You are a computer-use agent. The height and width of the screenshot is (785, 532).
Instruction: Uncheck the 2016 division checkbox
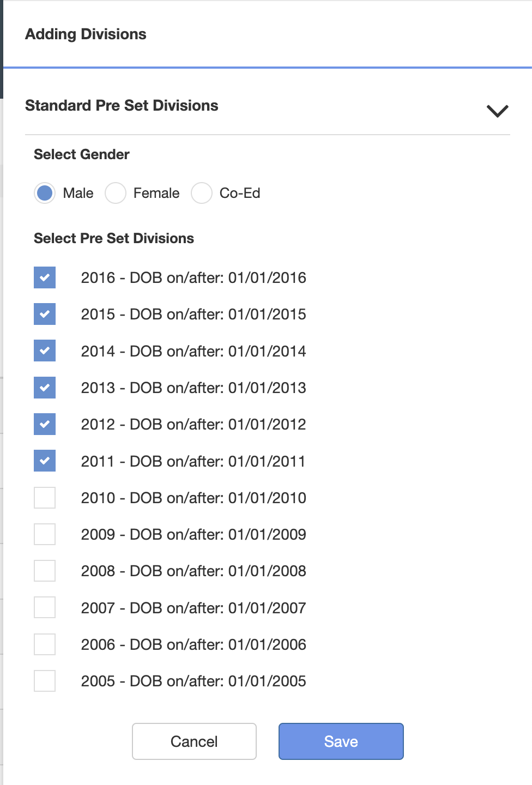(45, 277)
